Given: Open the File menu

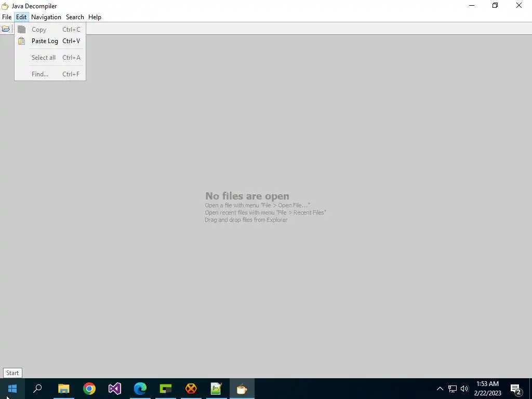Looking at the screenshot, I should click(x=7, y=17).
